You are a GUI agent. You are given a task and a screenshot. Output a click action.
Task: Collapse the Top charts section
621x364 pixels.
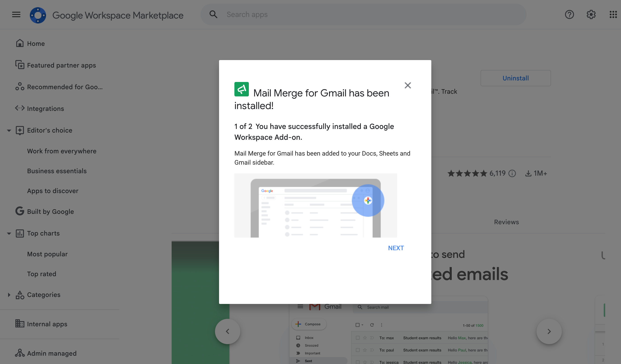pyautogui.click(x=9, y=233)
